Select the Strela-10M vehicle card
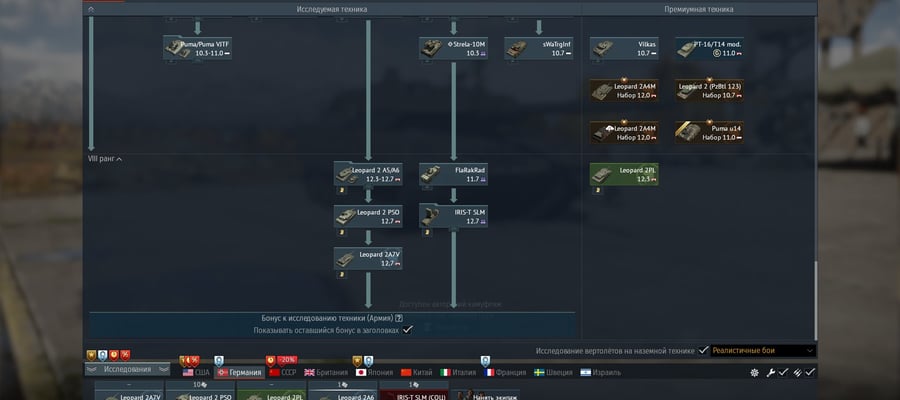900x400 pixels. tap(453, 48)
